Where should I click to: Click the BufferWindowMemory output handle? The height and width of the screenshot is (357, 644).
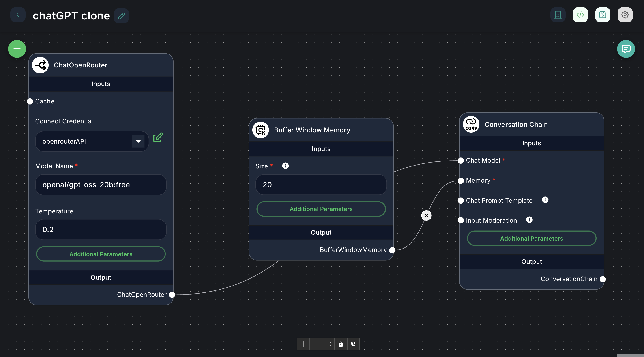click(392, 250)
